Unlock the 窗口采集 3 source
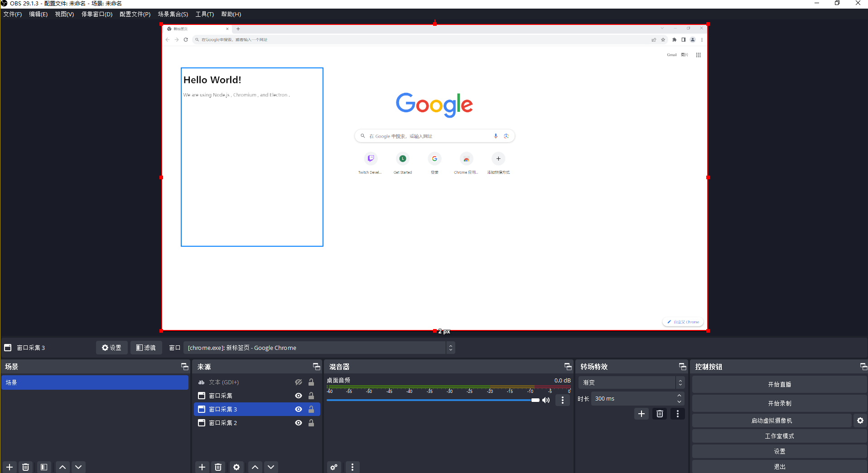The height and width of the screenshot is (473, 868). [311, 409]
